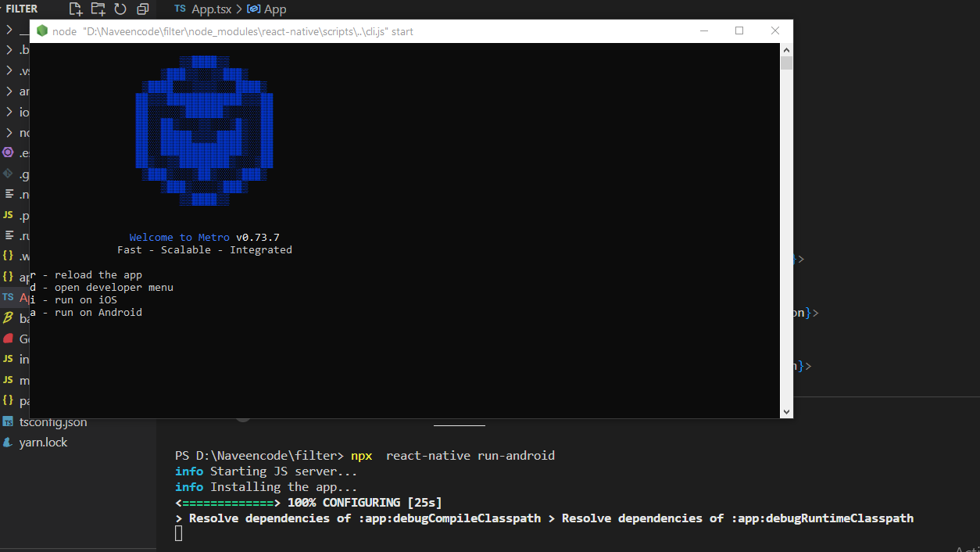
Task: Click the New File icon in Explorer header
Action: (76, 9)
